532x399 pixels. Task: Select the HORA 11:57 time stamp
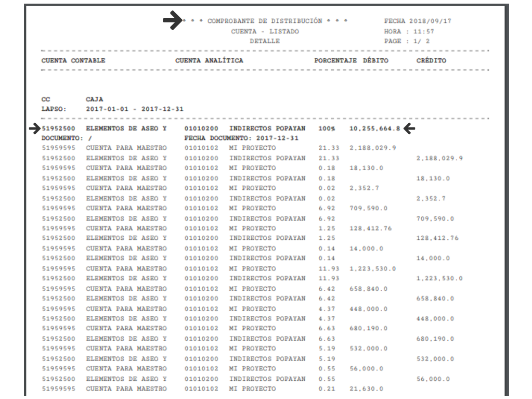pos(409,31)
